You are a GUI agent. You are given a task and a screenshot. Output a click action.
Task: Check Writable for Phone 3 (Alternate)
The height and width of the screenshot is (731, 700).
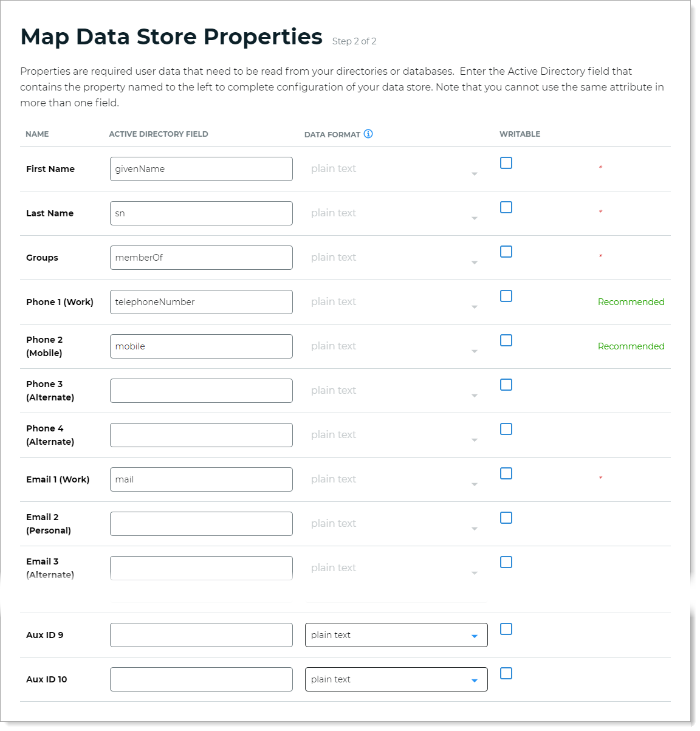click(506, 385)
